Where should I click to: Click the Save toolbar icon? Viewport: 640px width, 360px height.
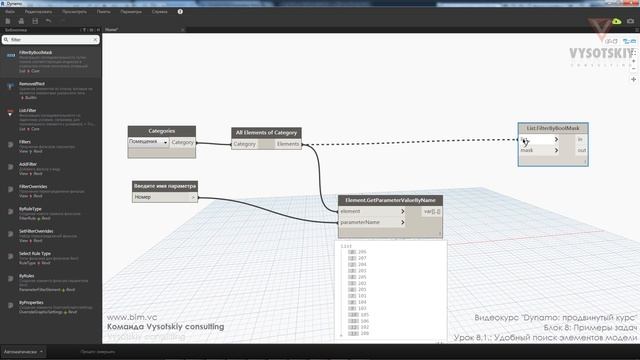tap(35, 21)
